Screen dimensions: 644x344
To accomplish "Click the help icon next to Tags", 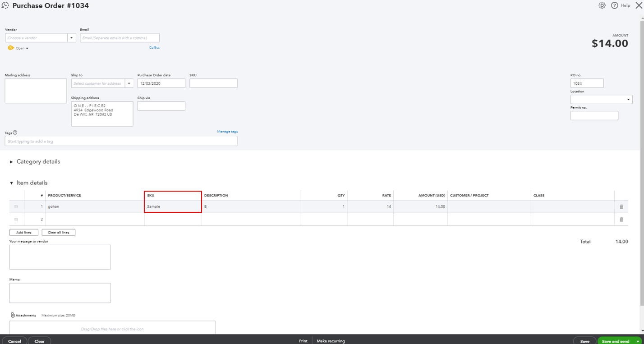I will [15, 132].
